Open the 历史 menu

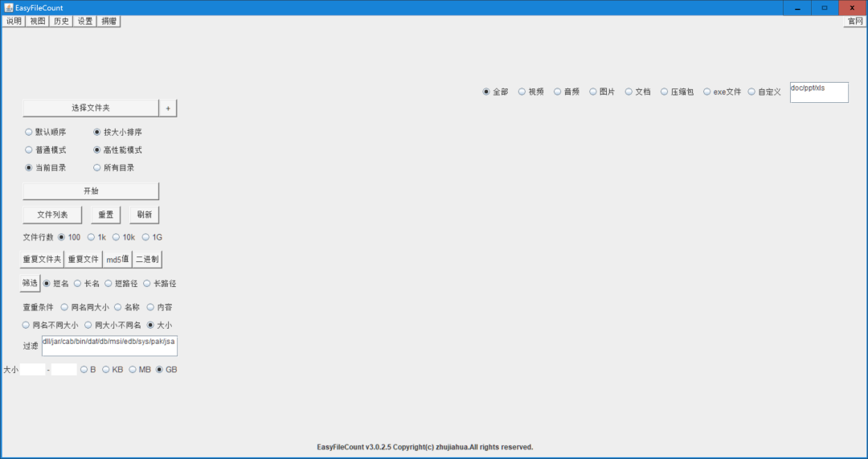61,21
